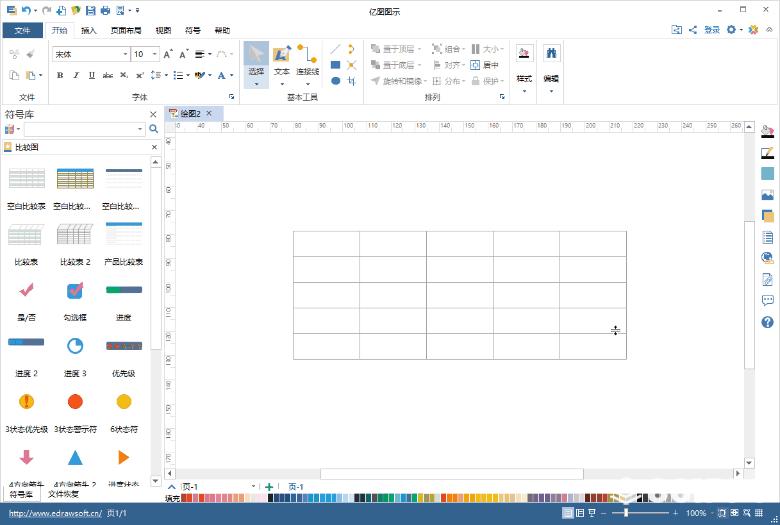Toggle the first view mode icon left of zoom slider

tap(567, 513)
